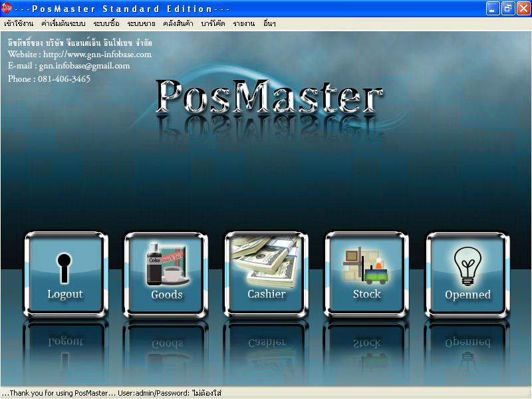The image size is (532, 399).
Task: Click the large PosMaster logo title
Action: pos(269,96)
